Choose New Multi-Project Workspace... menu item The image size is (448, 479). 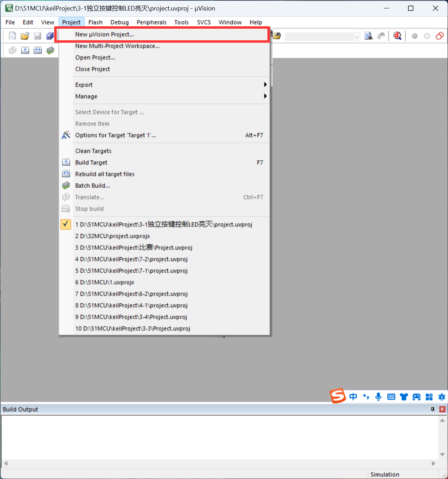pos(164,46)
